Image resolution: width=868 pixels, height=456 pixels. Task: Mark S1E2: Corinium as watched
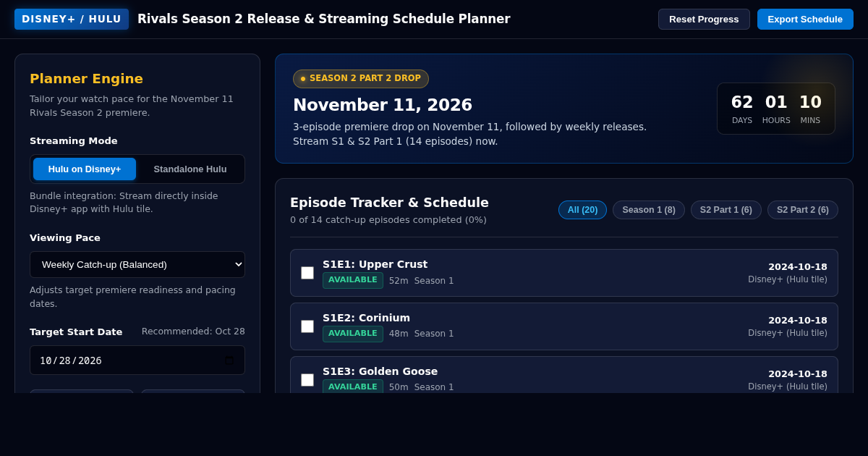point(307,326)
